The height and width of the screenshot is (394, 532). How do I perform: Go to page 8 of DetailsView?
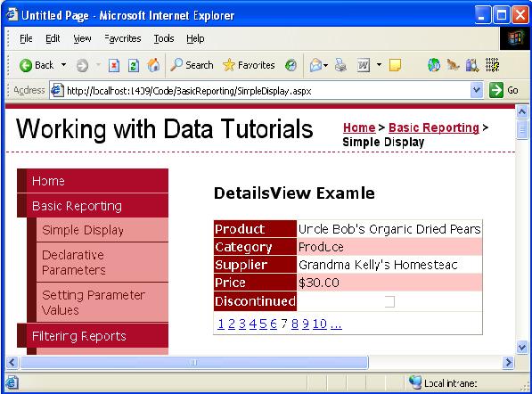coord(294,324)
